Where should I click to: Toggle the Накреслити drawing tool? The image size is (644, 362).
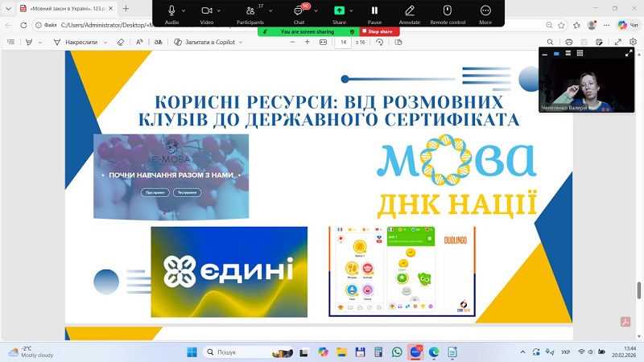(76, 42)
